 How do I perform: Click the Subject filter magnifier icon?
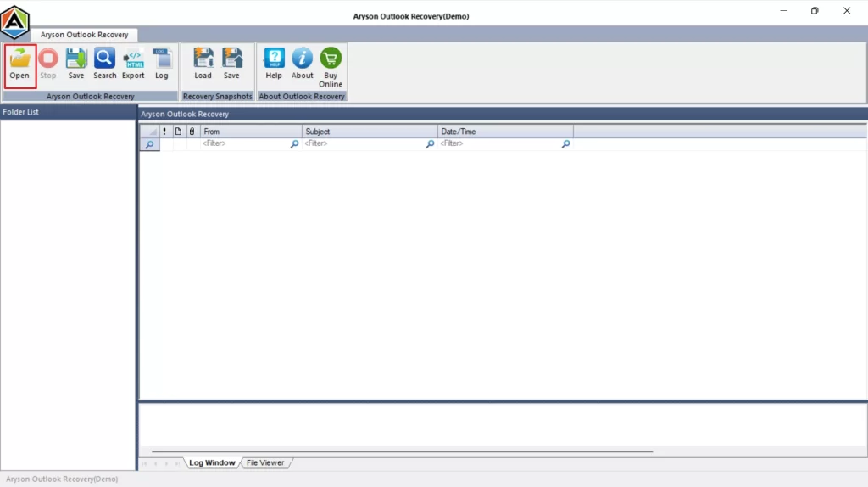(x=430, y=144)
